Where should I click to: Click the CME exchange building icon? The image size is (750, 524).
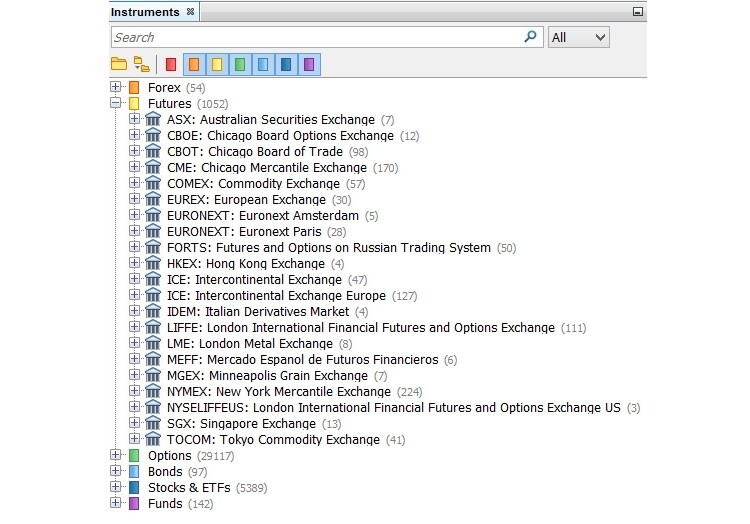153,167
